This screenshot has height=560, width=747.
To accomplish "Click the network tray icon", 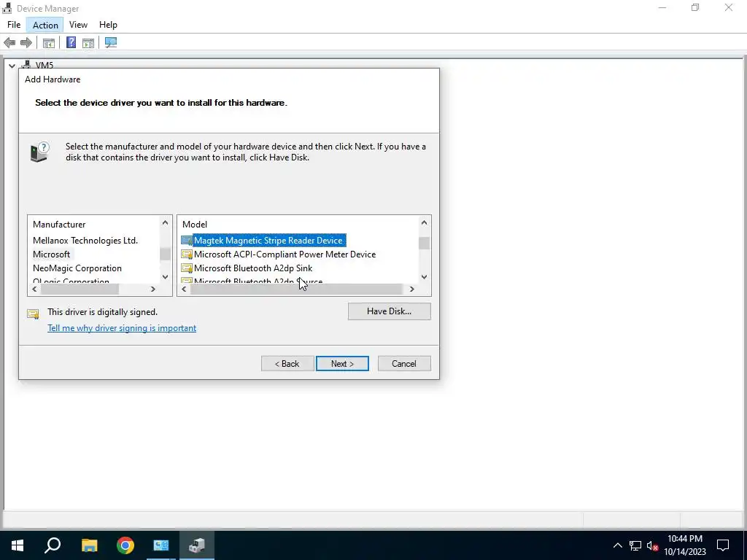I will (x=635, y=545).
